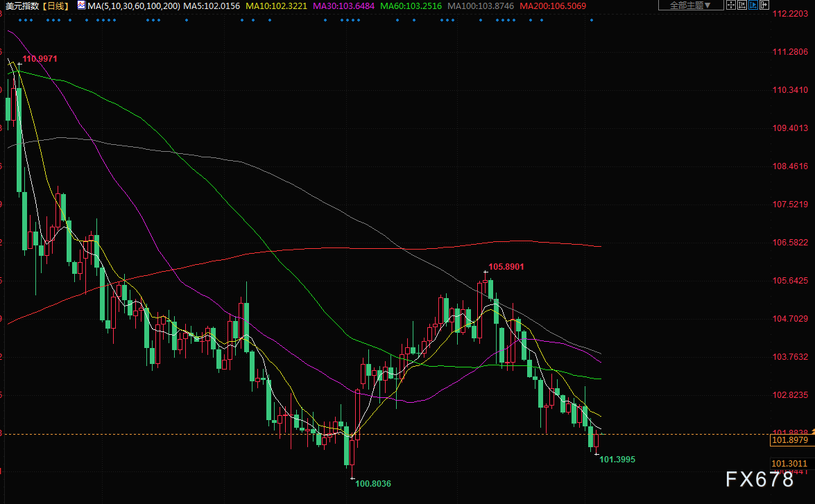Click the MA10:102.3221 yellow label
Image resolution: width=815 pixels, height=504 pixels.
276,6
